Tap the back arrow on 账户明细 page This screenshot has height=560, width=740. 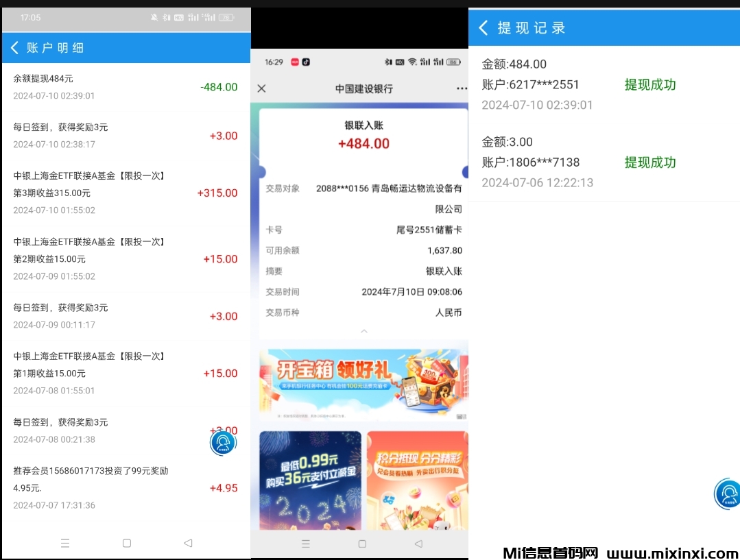point(14,47)
